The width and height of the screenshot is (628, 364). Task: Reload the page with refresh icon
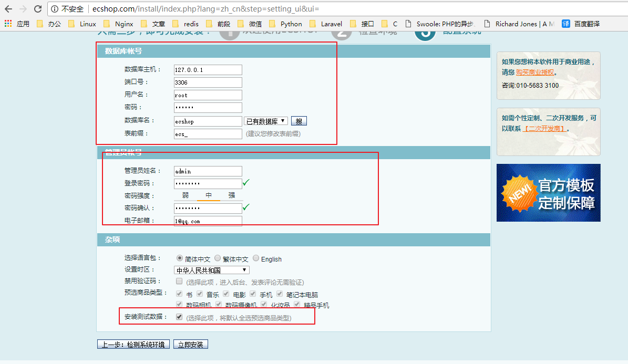click(38, 9)
